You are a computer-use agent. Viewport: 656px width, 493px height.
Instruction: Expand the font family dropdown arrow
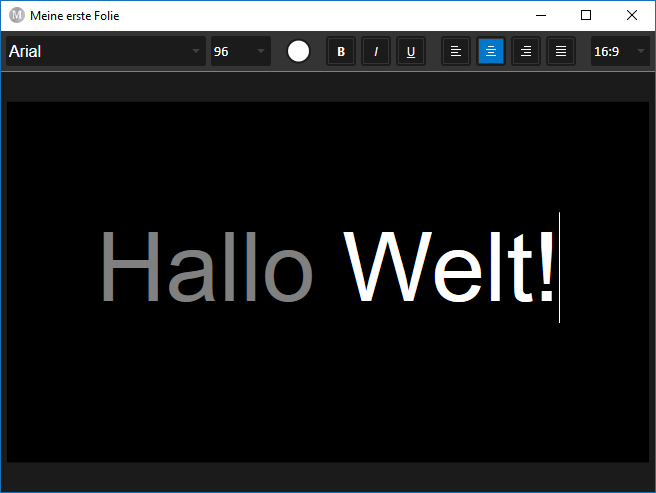[x=196, y=51]
